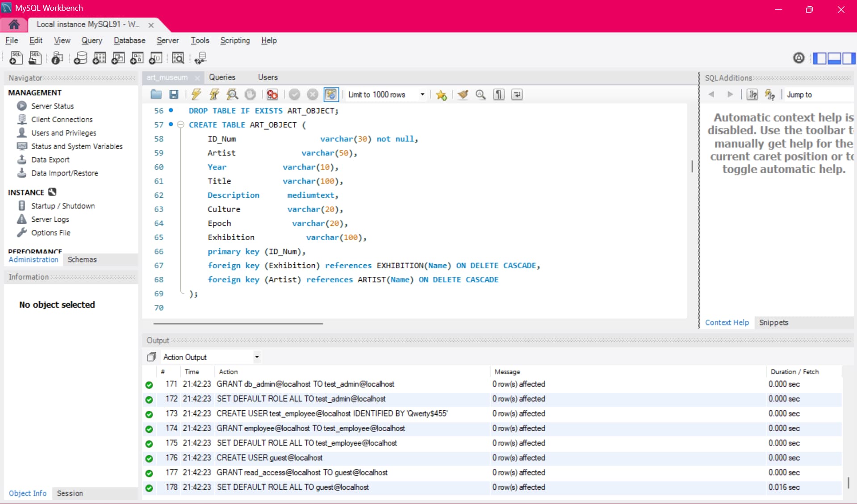Screen dimensions: 857x504
Task: Save snippet with star plus icon
Action: (441, 95)
